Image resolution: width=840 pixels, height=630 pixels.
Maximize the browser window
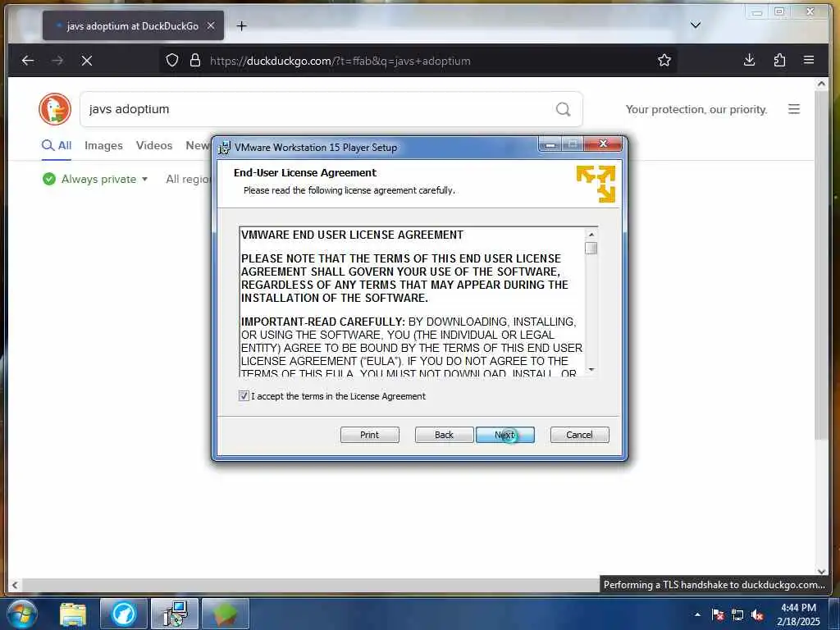point(779,11)
